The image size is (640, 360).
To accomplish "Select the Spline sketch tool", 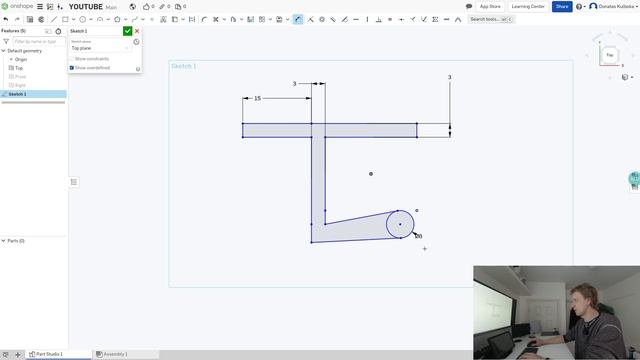I will 135,19.
